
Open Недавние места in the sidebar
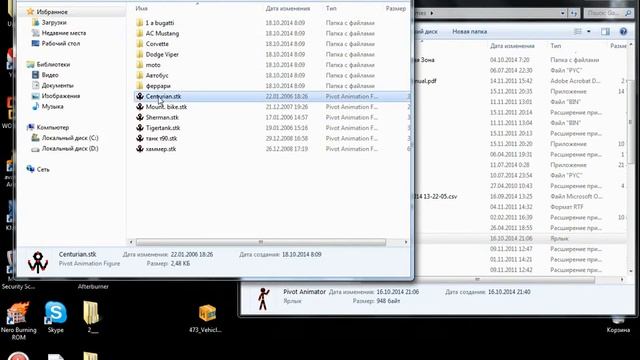coord(64,33)
